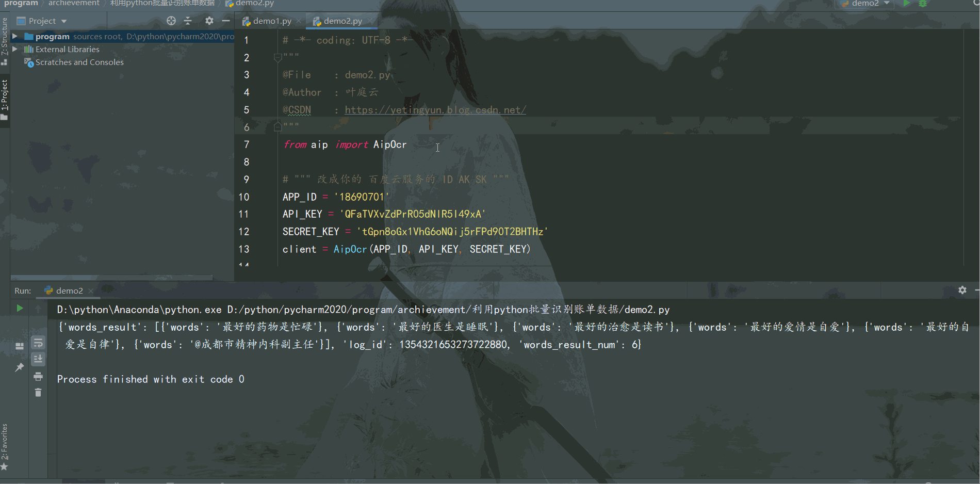Start debugging with the green bug icon
The image size is (980, 484).
pyautogui.click(x=923, y=4)
